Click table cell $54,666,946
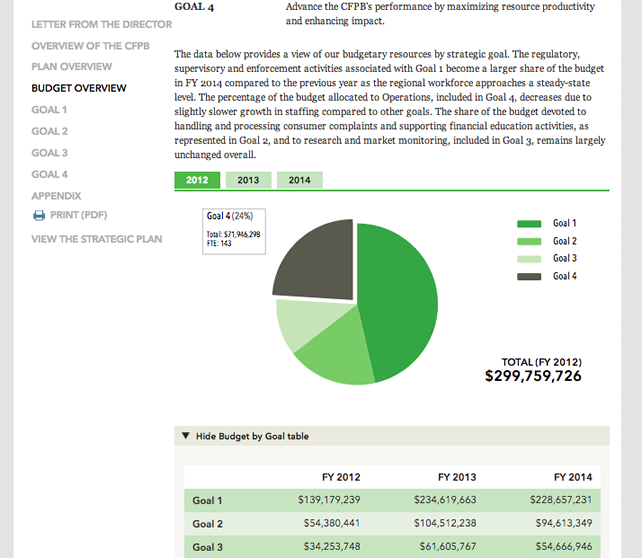Screen dimensions: 642x558 564,547
